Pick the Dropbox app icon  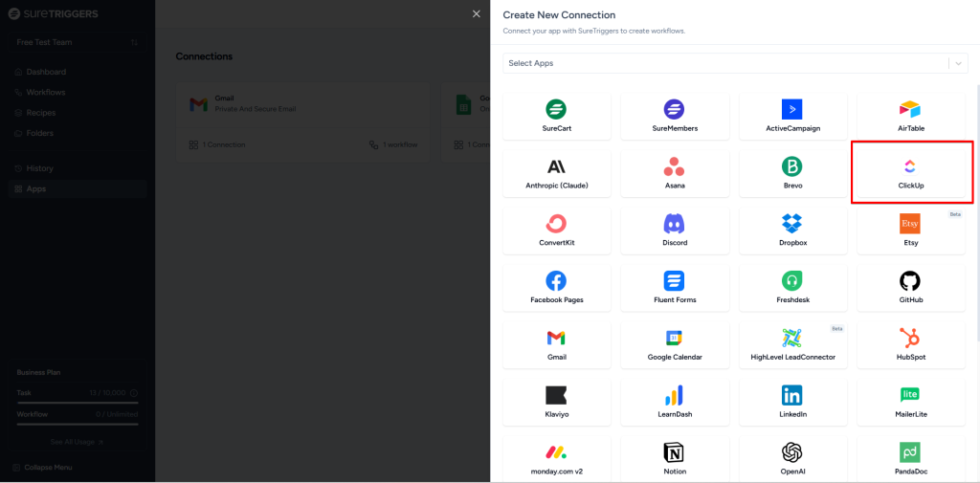click(x=791, y=224)
